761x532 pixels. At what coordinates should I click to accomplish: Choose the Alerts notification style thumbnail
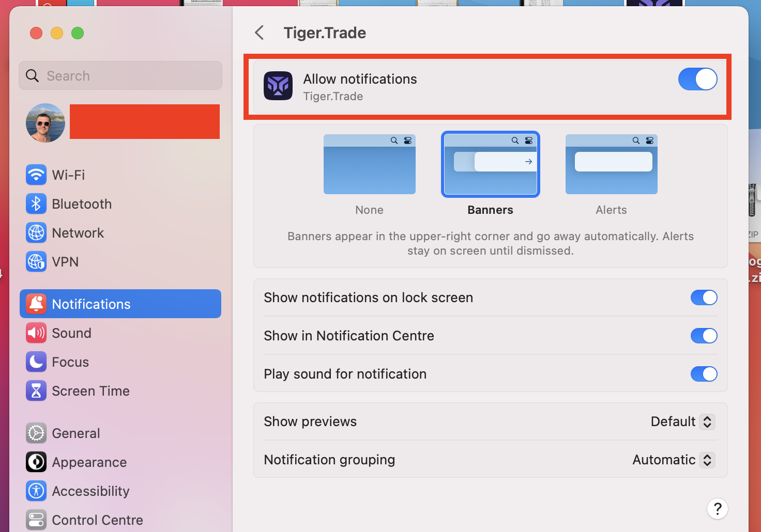[x=611, y=164]
